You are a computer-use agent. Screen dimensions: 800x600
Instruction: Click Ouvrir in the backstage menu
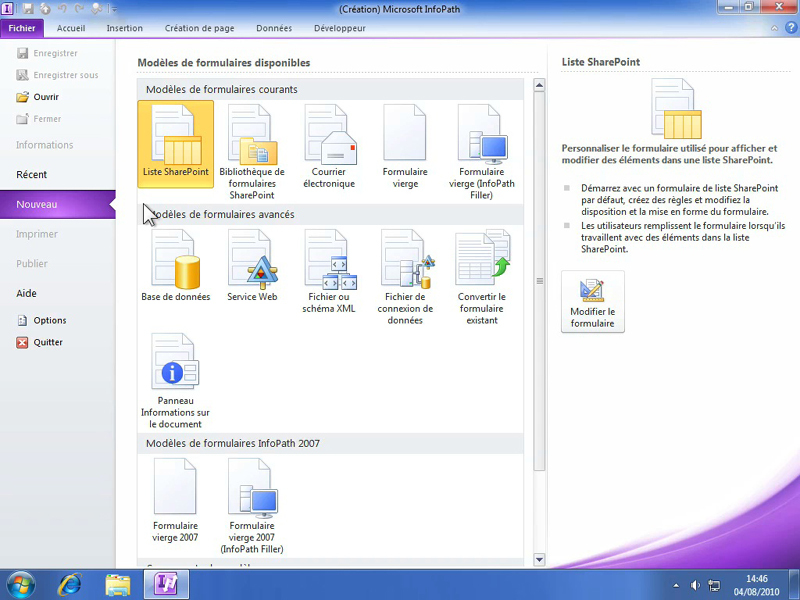38,97
